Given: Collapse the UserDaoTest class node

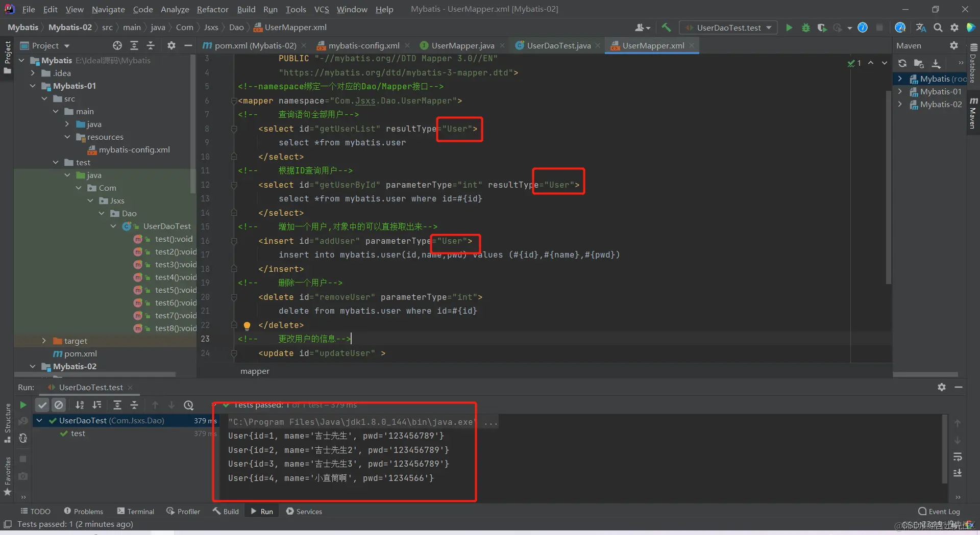Looking at the screenshot, I should [x=113, y=226].
